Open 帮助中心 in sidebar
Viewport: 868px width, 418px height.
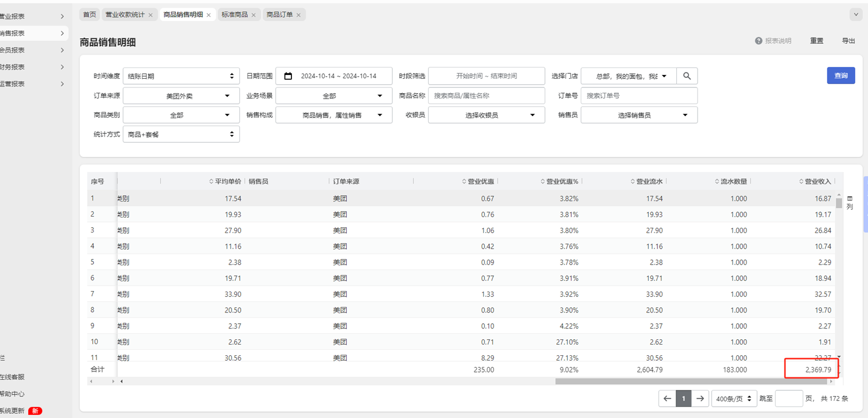pyautogui.click(x=12, y=394)
